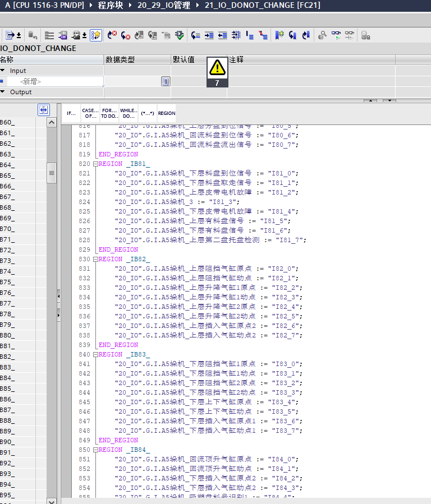Click the auto-format text icon
Image resolution: width=431 pixels, height=504 pixels.
click(x=236, y=35)
